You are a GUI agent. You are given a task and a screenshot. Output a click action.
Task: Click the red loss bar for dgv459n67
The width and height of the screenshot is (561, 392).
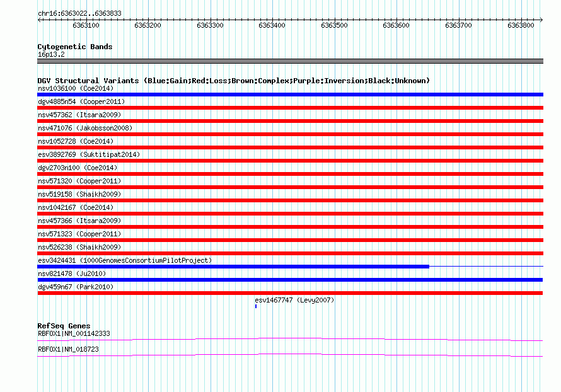tap(290, 293)
